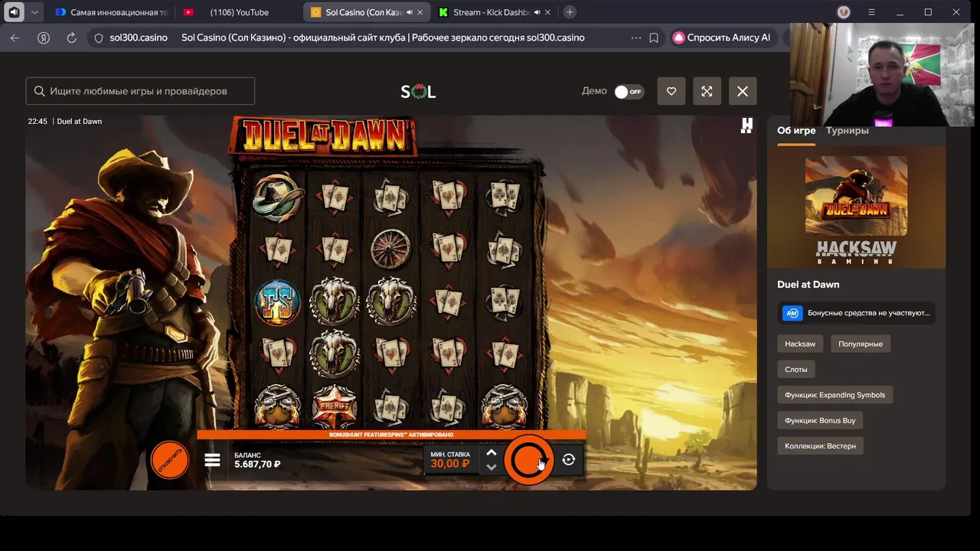Click the МИН. СТАВКА 30,00 ₽ bet value
The height and width of the screenshot is (551, 980).
450,459
